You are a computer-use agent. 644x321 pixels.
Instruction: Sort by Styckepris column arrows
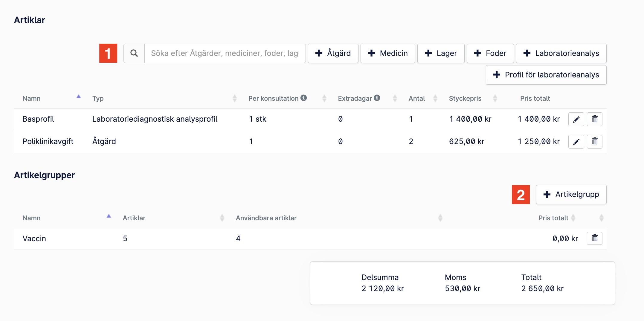[x=495, y=98]
